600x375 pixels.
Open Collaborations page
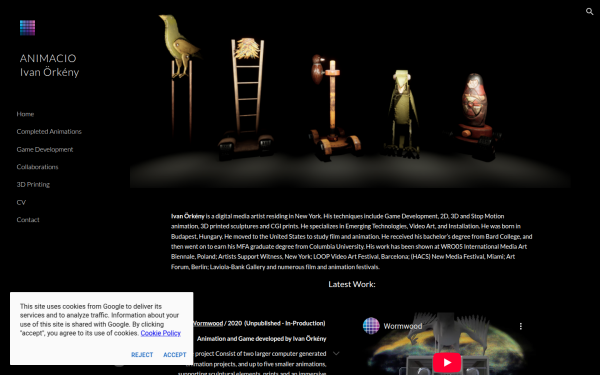[38, 167]
